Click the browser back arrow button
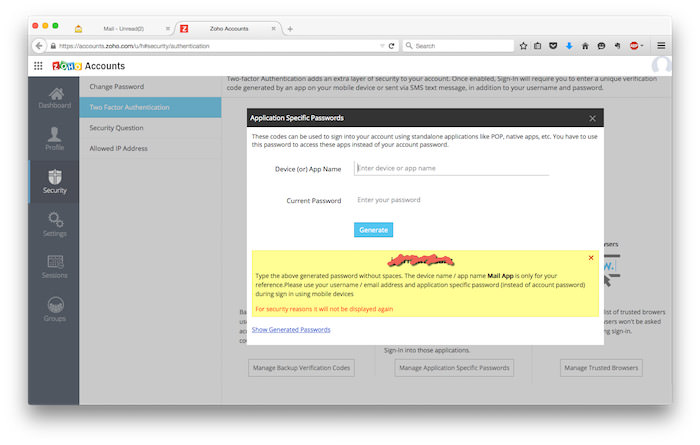This screenshot has height=445, width=700. click(39, 46)
